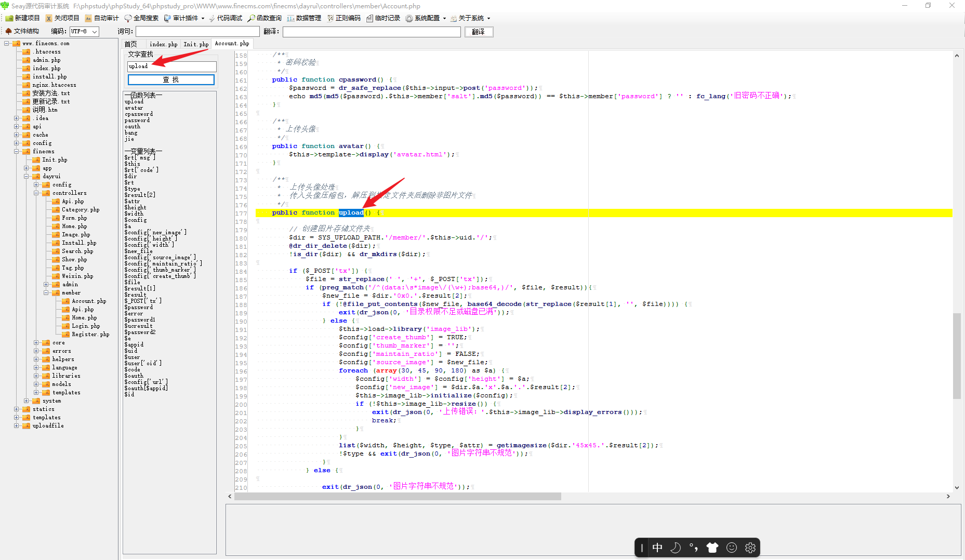Expand the libraries folder
Image resolution: width=965 pixels, height=560 pixels.
pyautogui.click(x=36, y=376)
